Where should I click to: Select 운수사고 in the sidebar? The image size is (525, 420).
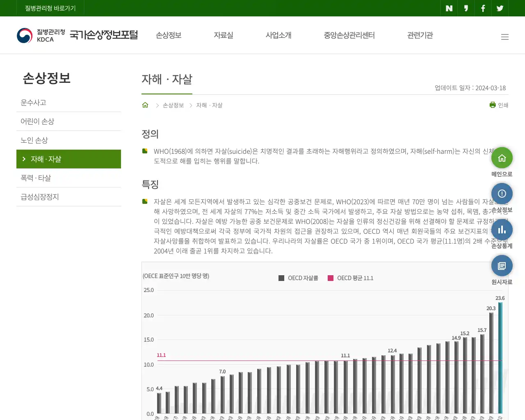[x=68, y=103]
